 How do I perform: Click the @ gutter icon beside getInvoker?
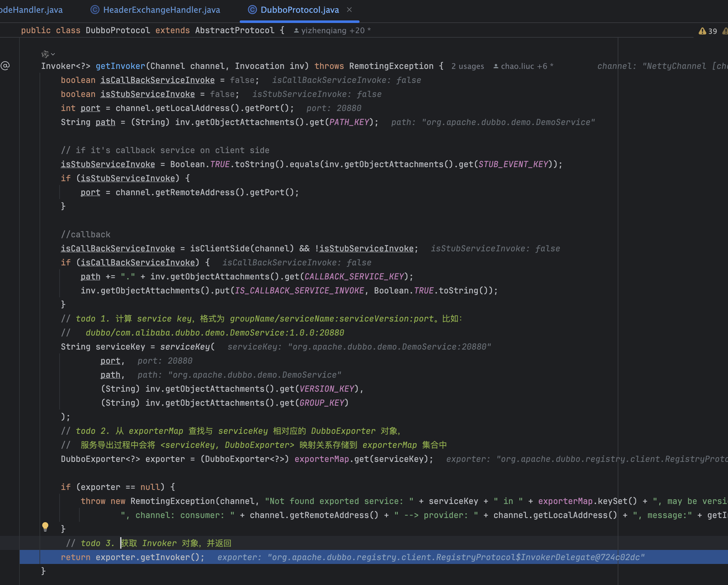5,66
